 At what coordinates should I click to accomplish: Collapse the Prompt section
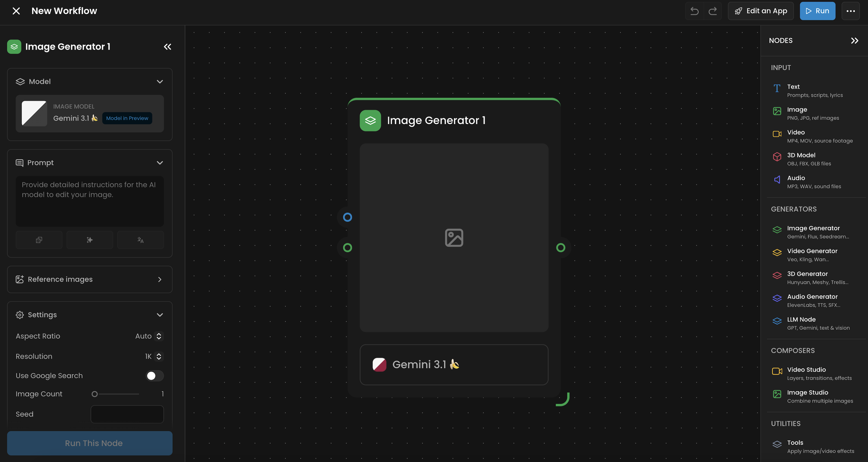coord(160,163)
